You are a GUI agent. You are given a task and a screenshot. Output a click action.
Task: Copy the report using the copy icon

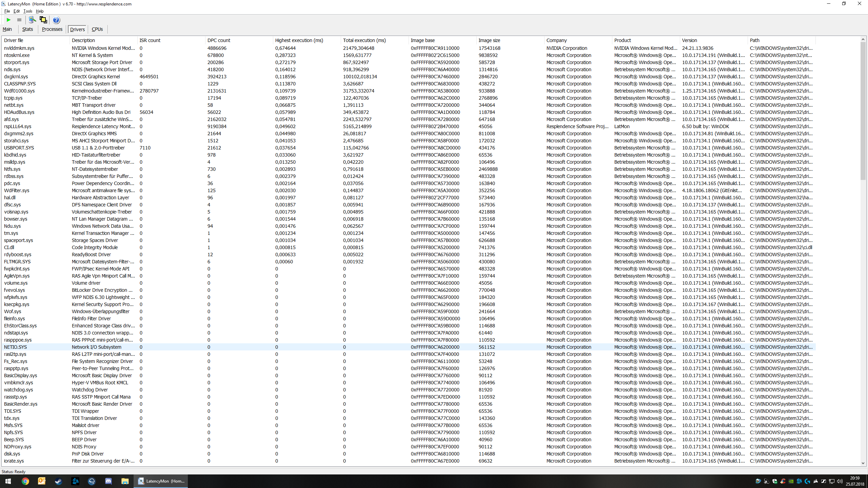[43, 20]
